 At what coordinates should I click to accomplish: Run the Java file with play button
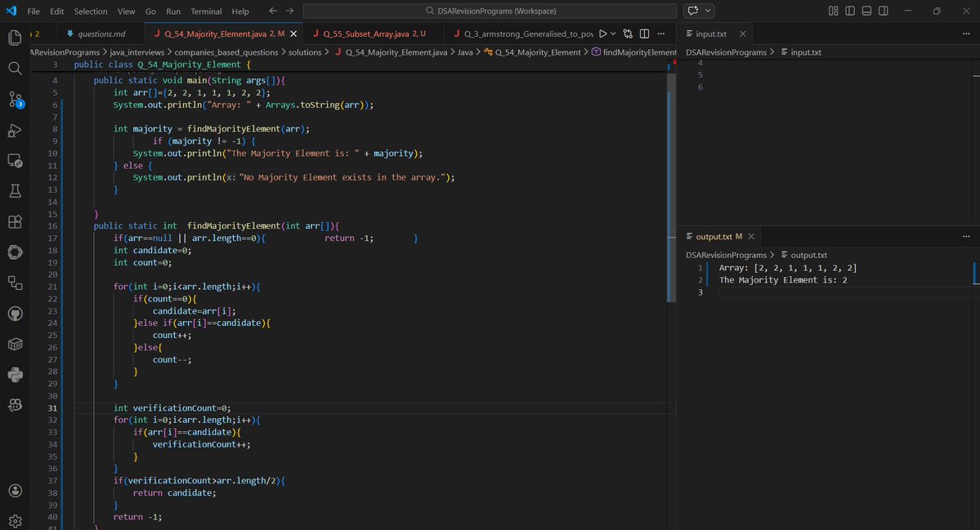602,33
